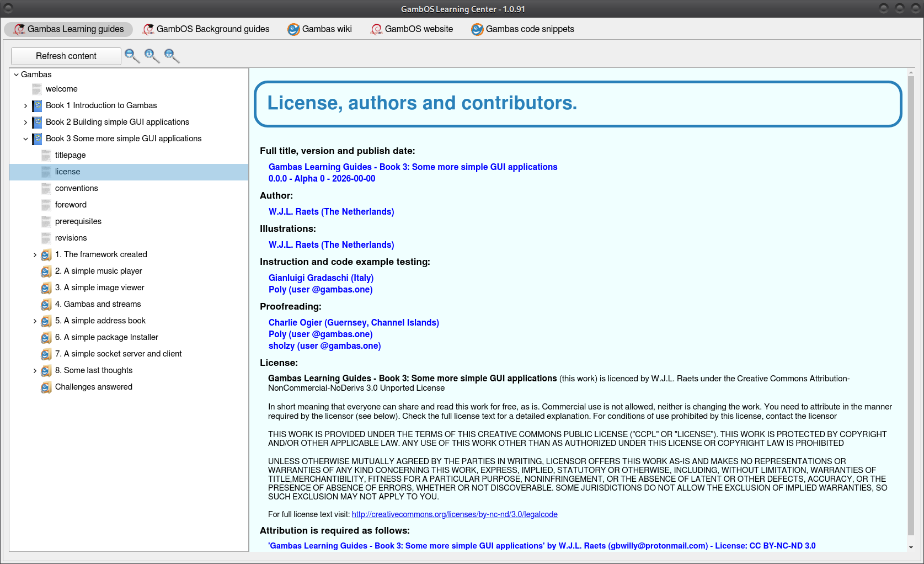Expand Book 1 Introduction to Gambas
This screenshot has width=924, height=564.
coord(25,105)
